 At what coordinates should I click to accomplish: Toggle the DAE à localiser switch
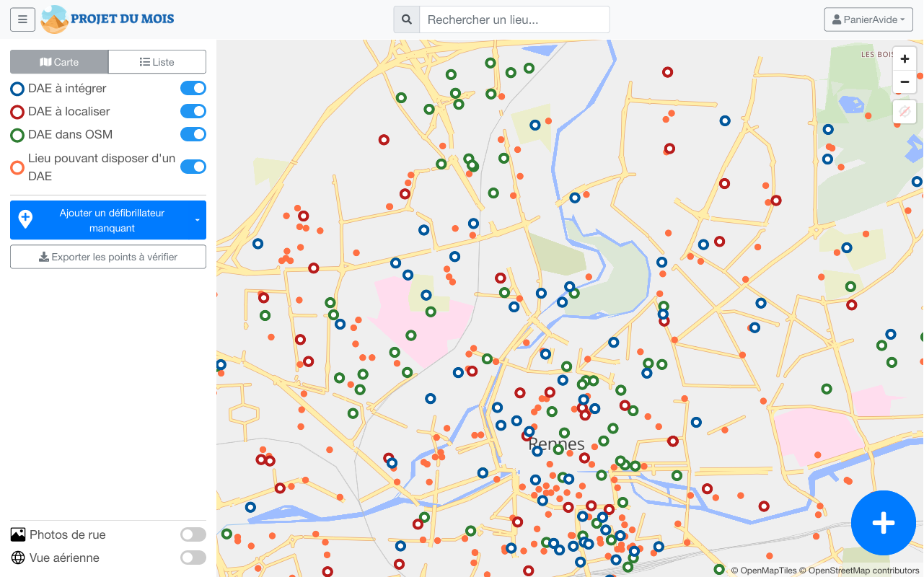(x=193, y=111)
